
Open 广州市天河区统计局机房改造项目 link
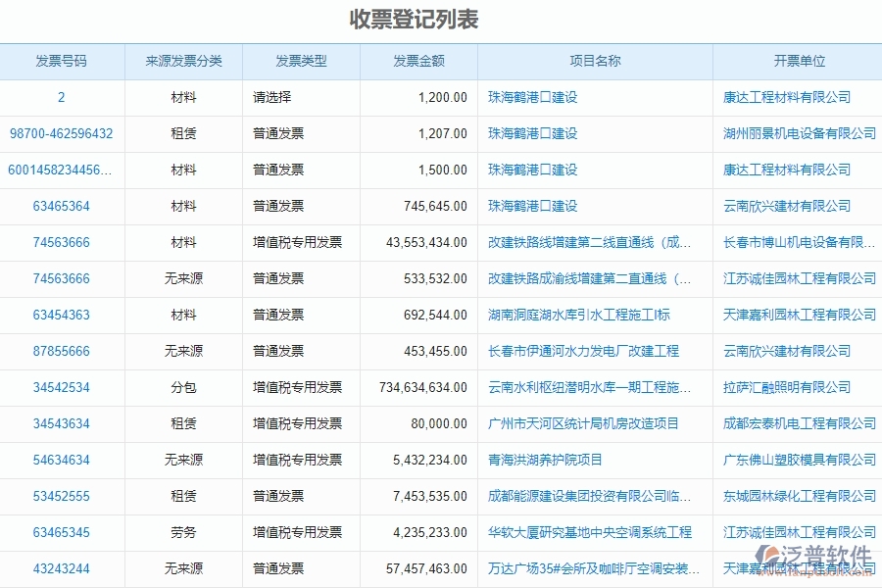point(585,423)
